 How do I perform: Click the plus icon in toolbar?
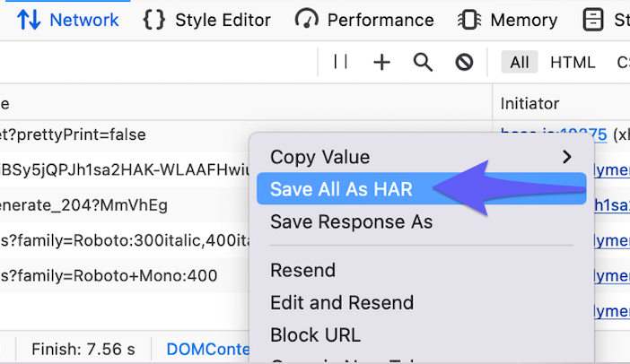382,62
